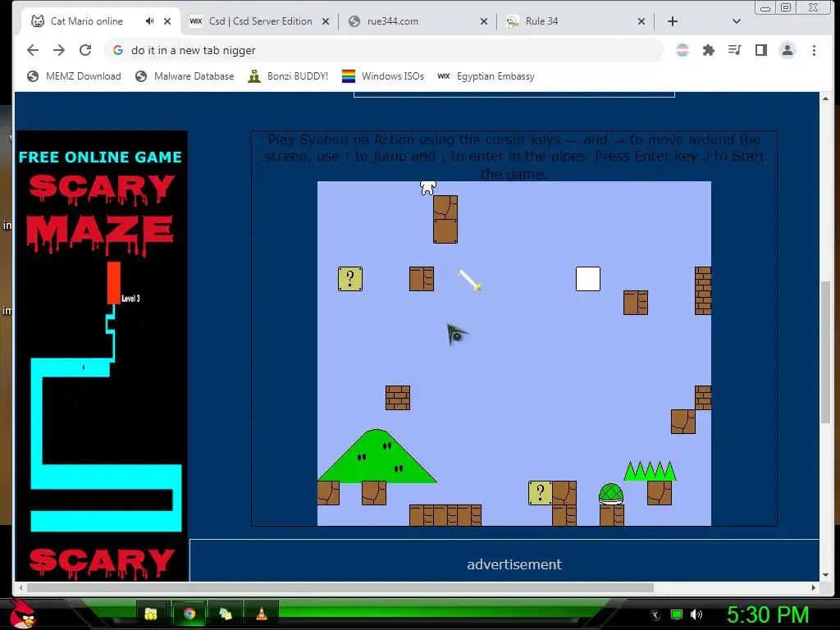
Task: Click the question block near the turtle
Action: [x=540, y=493]
